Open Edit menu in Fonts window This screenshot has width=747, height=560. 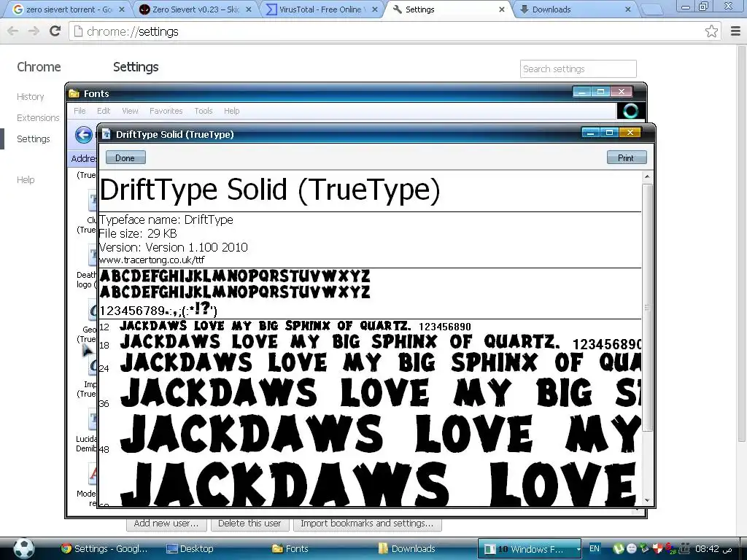coord(104,111)
